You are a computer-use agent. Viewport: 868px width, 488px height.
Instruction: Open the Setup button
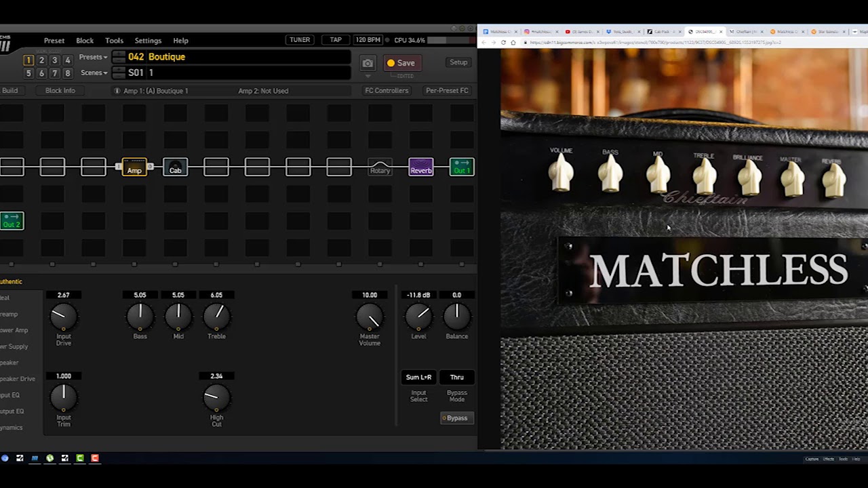point(458,62)
